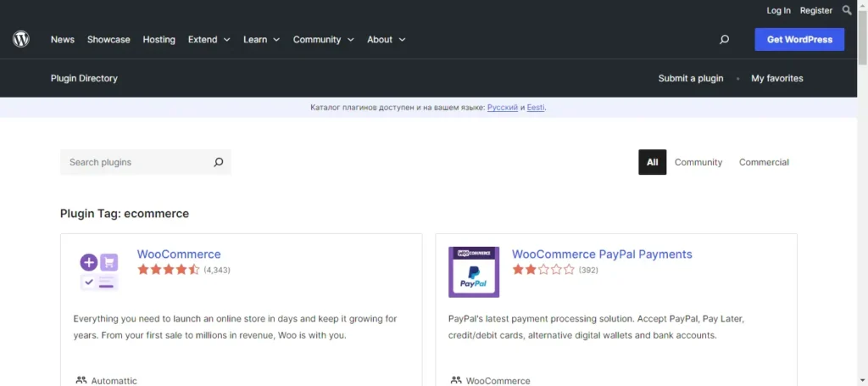Go to Showcase
This screenshot has width=868, height=386.
click(x=108, y=39)
